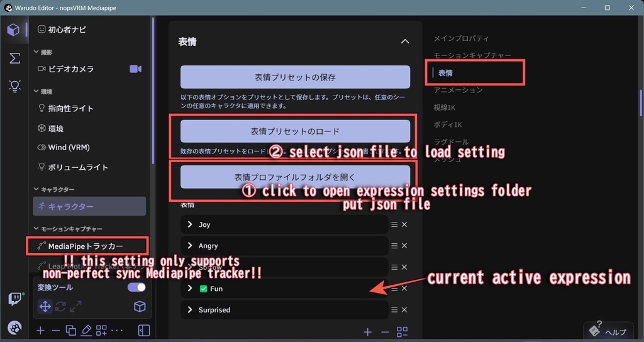Select キャラクター asset item
This screenshot has height=342, width=644.
(x=89, y=206)
